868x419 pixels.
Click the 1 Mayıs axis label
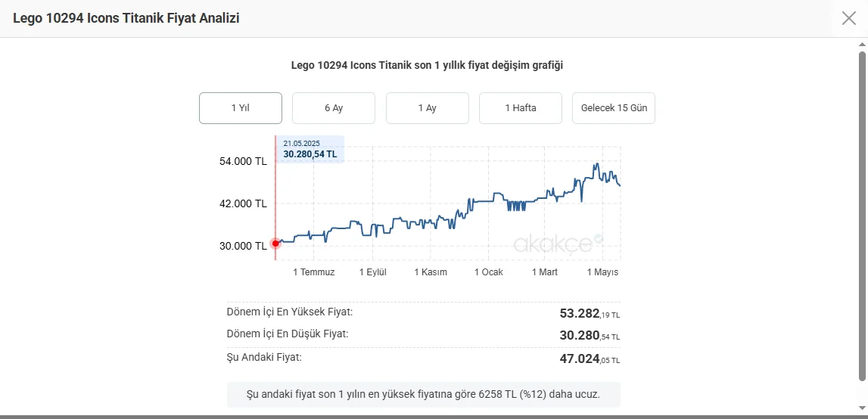click(x=603, y=272)
